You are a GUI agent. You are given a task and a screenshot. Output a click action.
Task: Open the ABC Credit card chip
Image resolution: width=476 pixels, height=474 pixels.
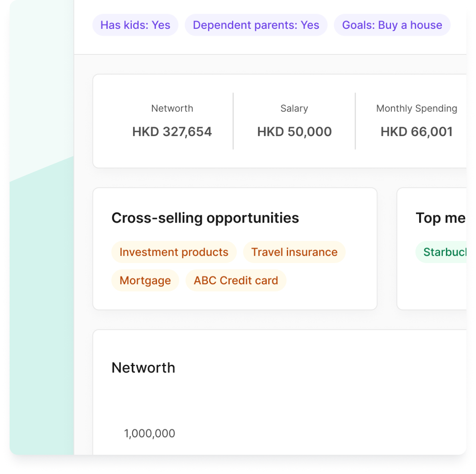click(236, 281)
